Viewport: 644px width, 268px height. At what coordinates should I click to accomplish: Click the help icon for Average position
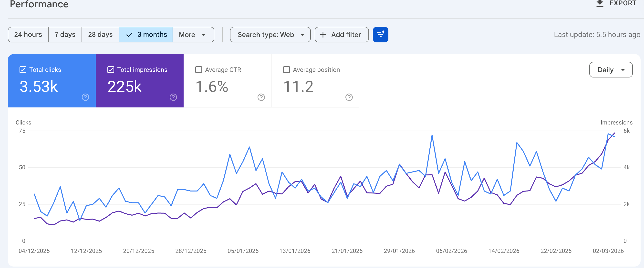pos(349,97)
